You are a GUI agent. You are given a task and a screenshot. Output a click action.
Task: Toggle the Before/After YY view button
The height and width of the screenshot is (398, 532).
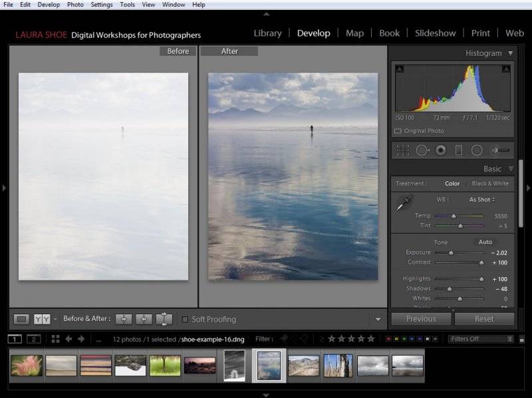click(42, 319)
